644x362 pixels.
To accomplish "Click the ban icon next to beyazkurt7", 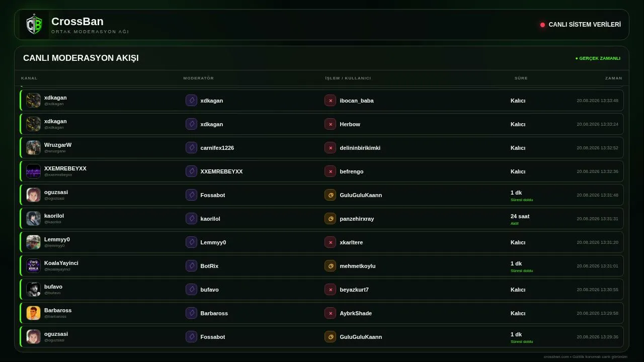I will 330,290.
